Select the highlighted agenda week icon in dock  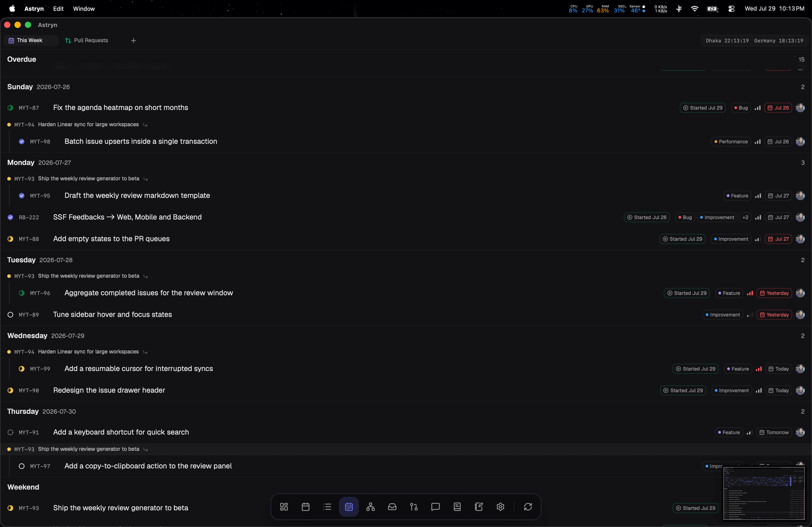click(x=349, y=506)
